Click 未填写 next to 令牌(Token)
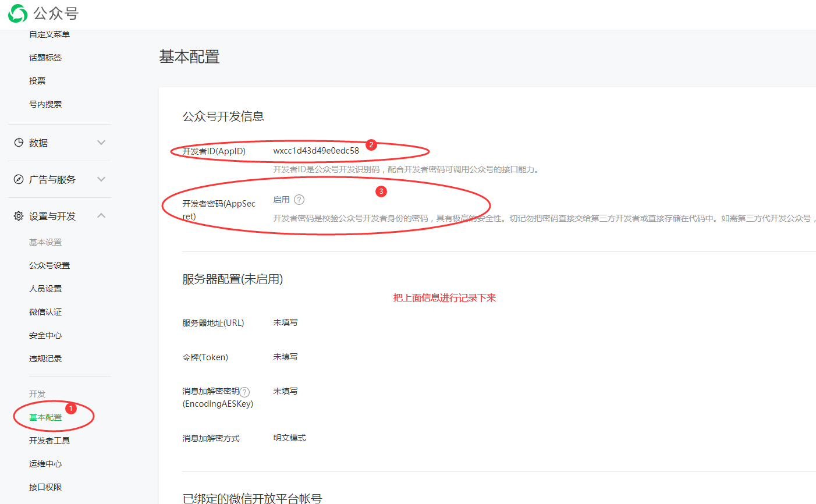The width and height of the screenshot is (816, 504). tap(286, 357)
